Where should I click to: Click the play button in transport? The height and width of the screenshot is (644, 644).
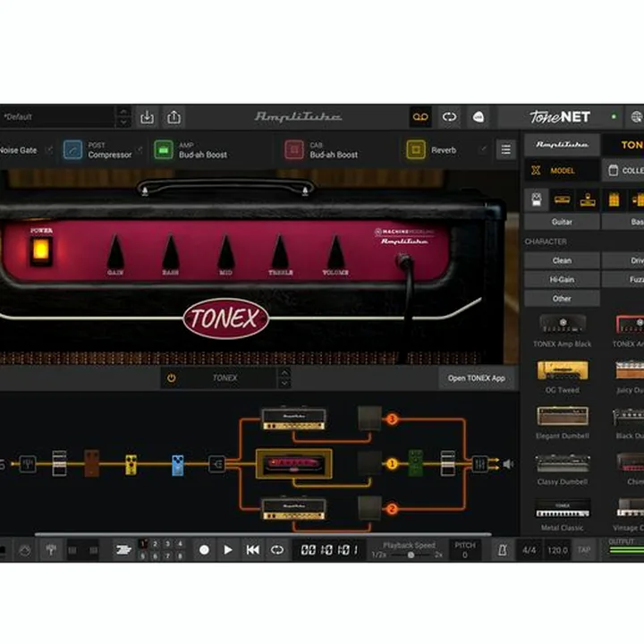[x=228, y=549]
